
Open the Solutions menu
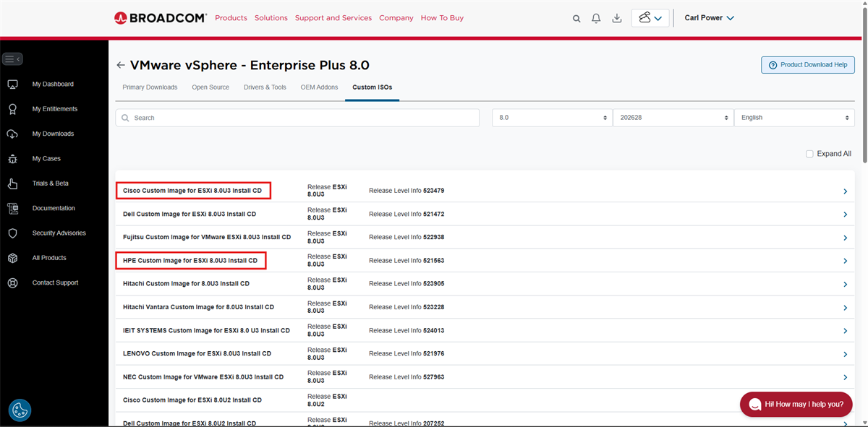tap(271, 18)
